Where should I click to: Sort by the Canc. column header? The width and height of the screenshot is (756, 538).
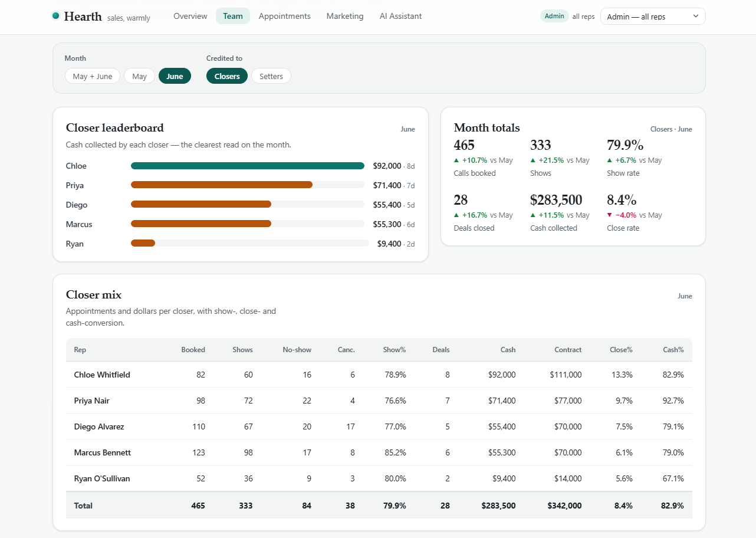click(346, 350)
